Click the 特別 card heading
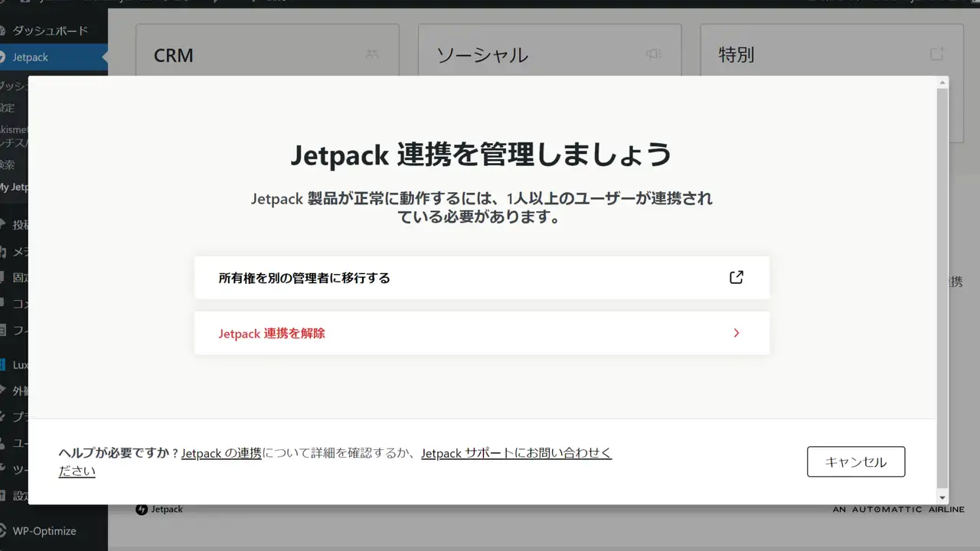 pyautogui.click(x=737, y=55)
